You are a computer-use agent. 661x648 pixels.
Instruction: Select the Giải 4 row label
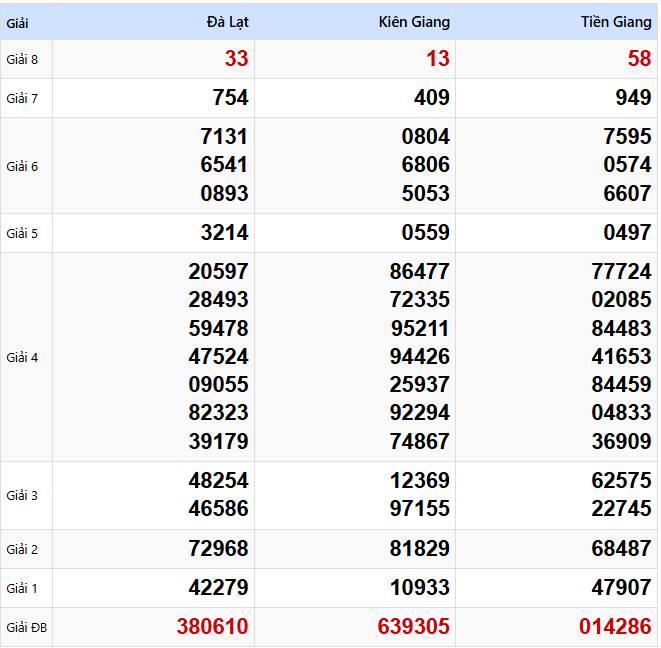22,357
